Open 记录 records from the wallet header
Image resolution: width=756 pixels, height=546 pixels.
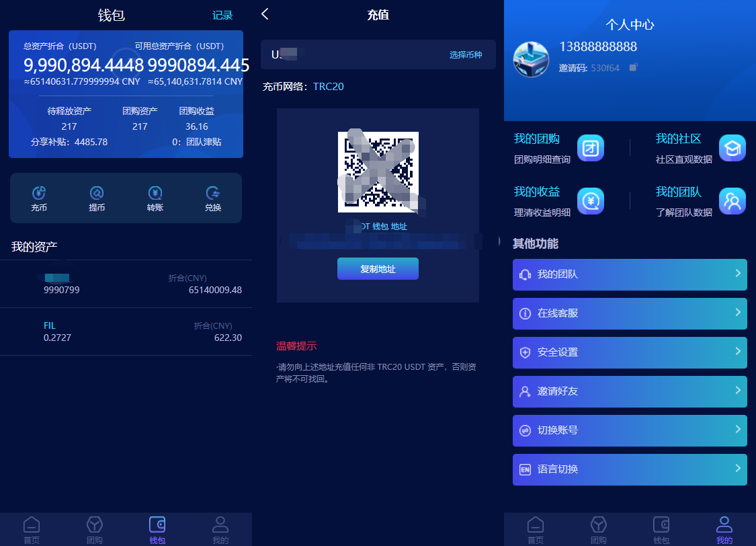point(222,15)
